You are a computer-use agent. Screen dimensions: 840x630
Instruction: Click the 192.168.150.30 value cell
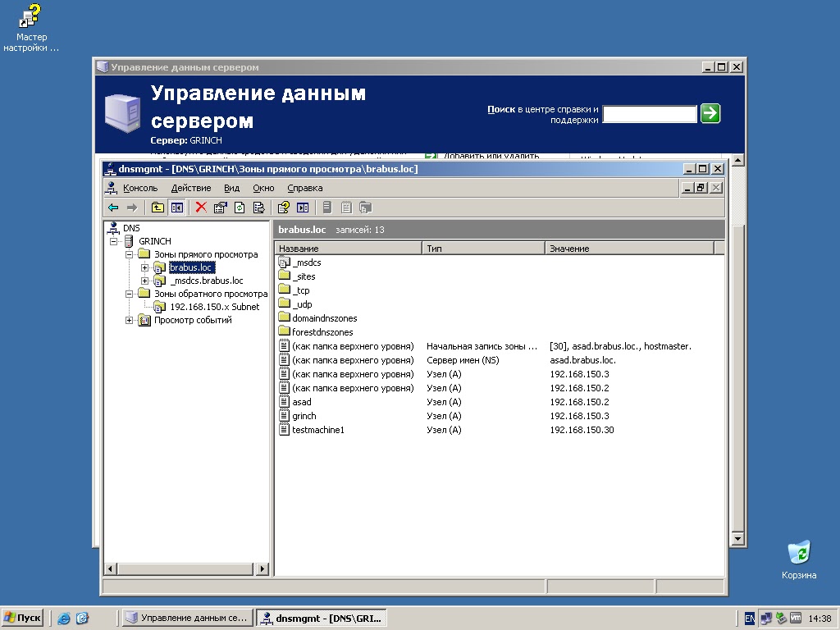point(582,430)
